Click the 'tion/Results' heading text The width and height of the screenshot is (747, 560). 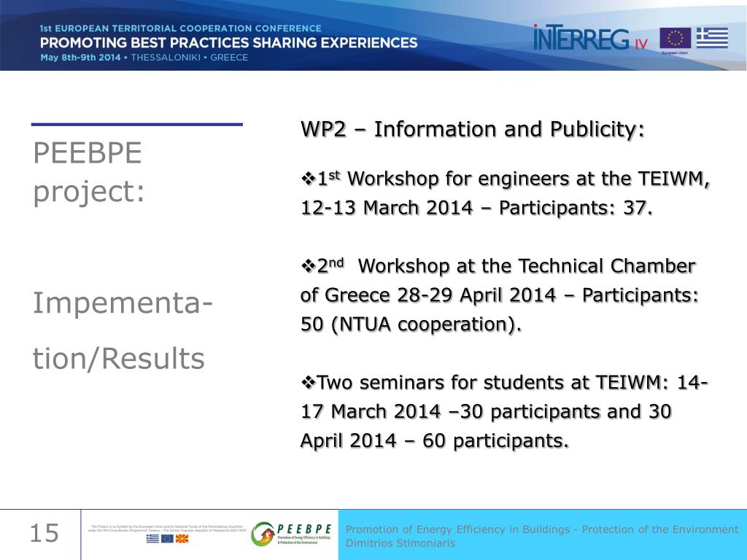point(119,358)
